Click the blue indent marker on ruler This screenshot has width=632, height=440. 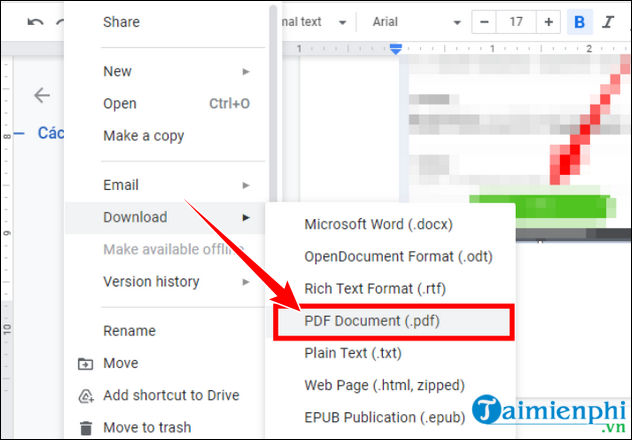[396, 49]
